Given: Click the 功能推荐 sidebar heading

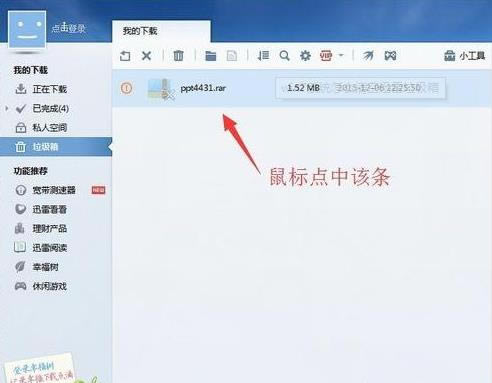Looking at the screenshot, I should tap(31, 171).
